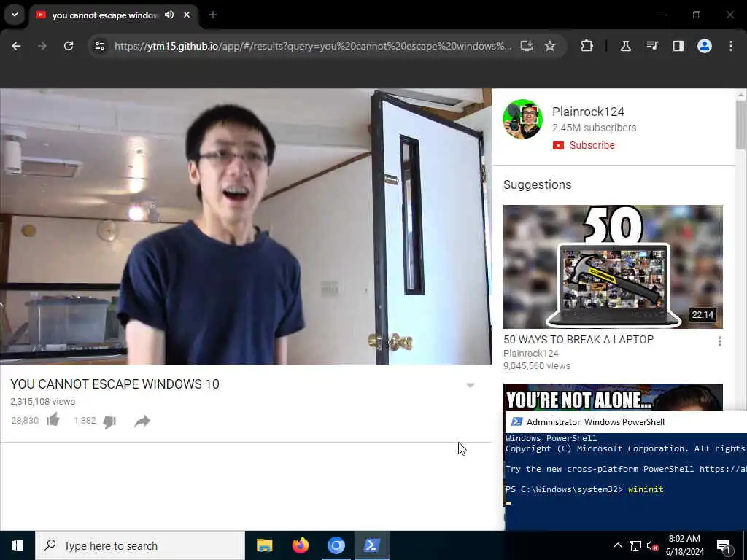Expand video description arrow
This screenshot has height=560, width=747.
pos(471,385)
